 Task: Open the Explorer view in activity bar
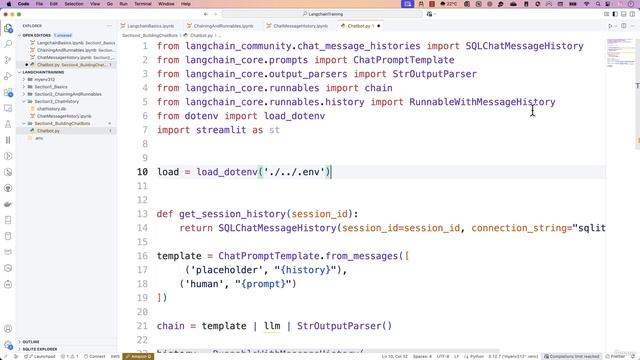click(x=8, y=29)
